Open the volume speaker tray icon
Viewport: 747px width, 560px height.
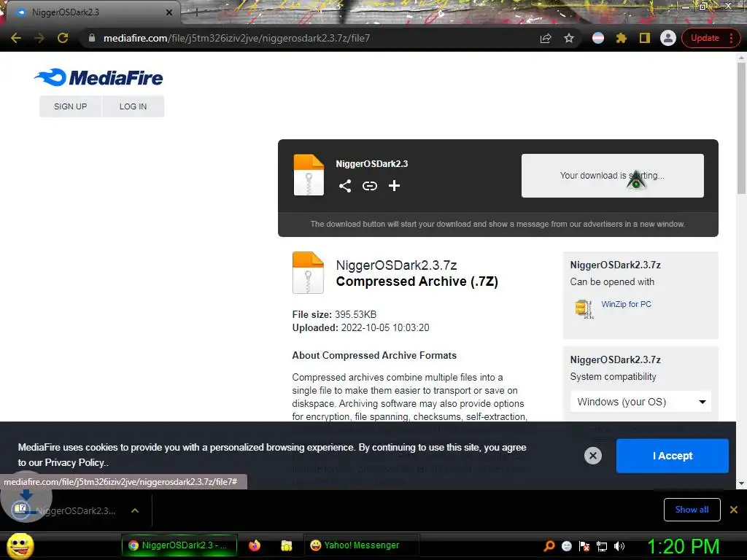[x=619, y=546]
